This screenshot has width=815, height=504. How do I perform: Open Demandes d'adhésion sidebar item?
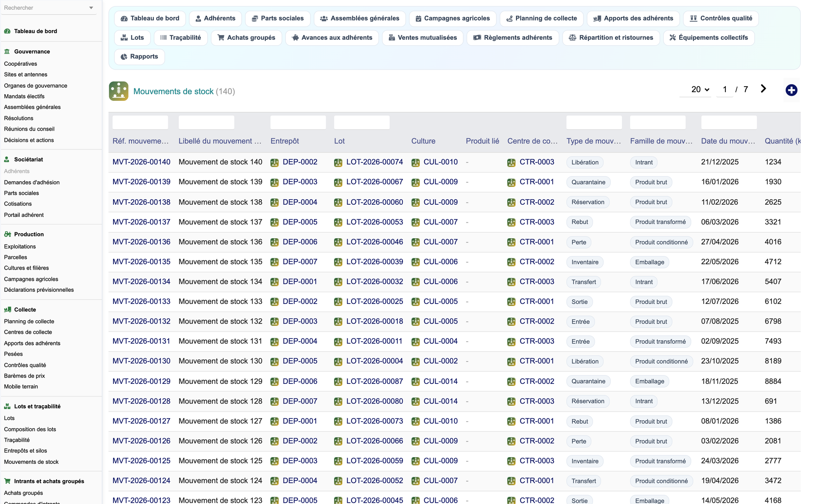tap(32, 183)
